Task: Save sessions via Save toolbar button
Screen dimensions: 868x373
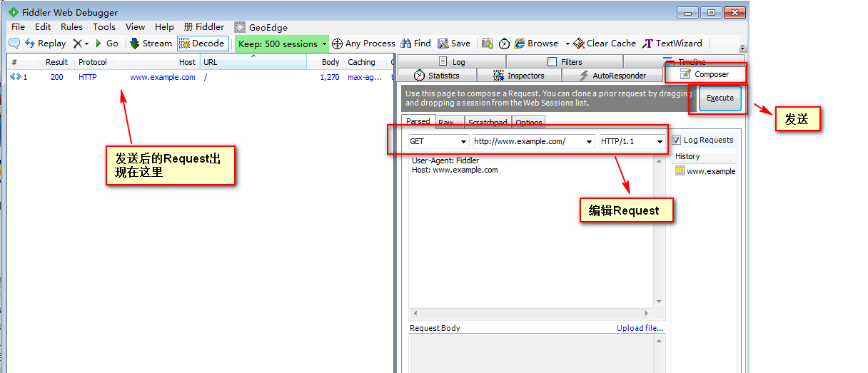Action: point(454,44)
